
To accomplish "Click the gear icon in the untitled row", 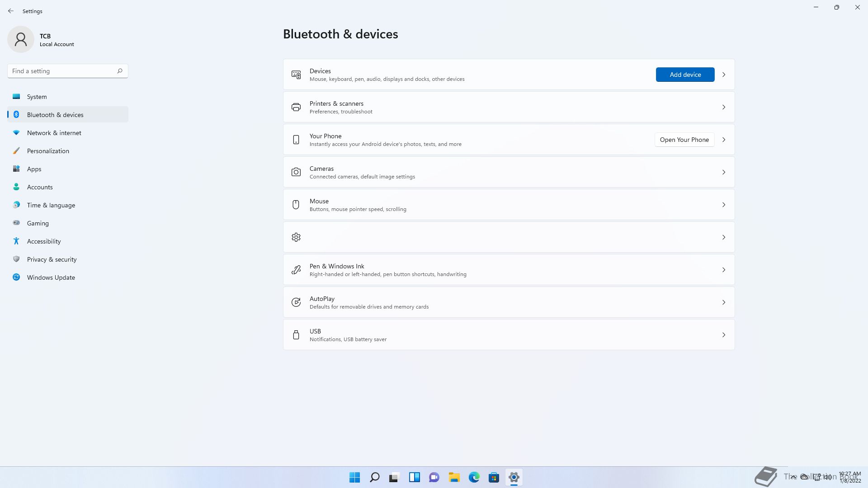I will pyautogui.click(x=296, y=237).
